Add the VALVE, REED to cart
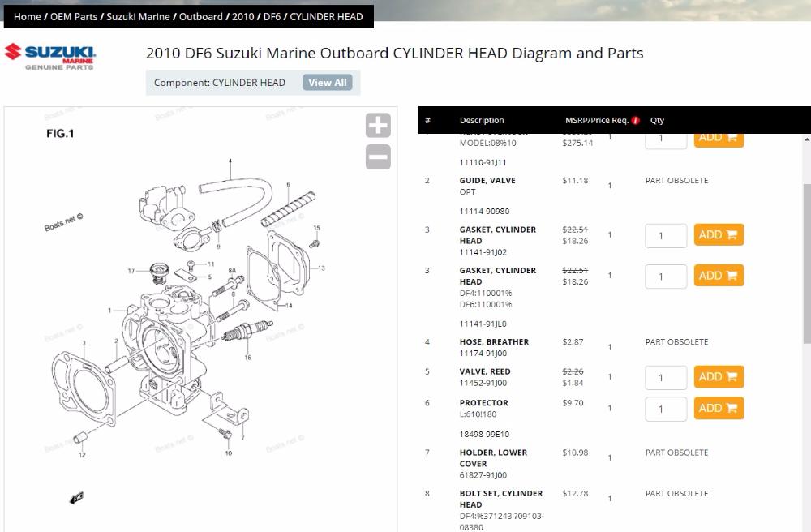The width and height of the screenshot is (811, 532). tap(719, 377)
